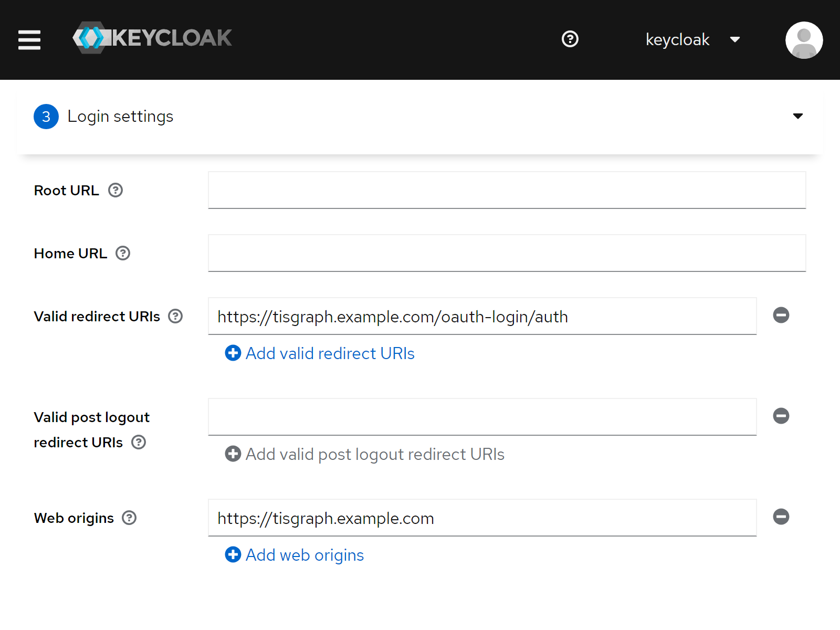Show help for Home URL field

coord(122,253)
